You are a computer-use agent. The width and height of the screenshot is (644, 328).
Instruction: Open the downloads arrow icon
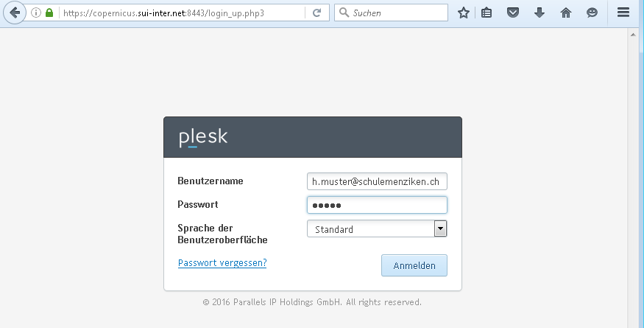click(x=539, y=13)
